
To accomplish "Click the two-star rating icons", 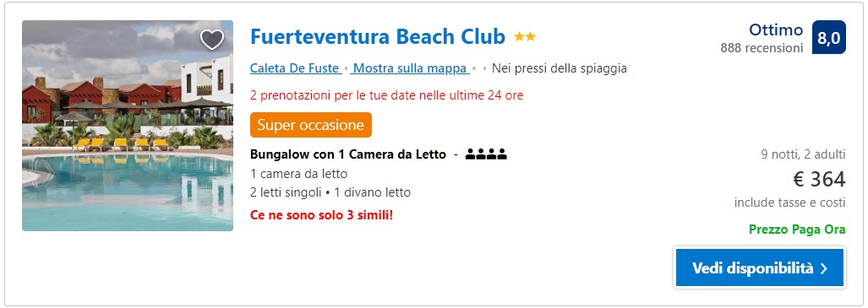I will [x=525, y=37].
